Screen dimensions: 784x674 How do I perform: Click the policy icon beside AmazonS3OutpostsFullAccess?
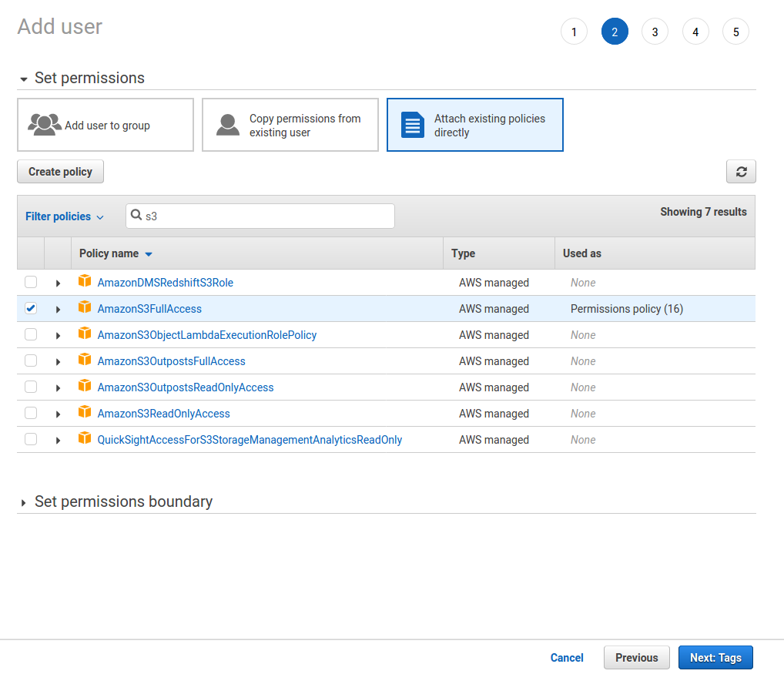85,360
